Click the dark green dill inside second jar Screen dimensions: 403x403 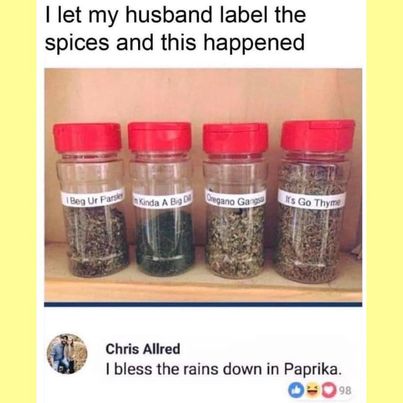click(165, 242)
